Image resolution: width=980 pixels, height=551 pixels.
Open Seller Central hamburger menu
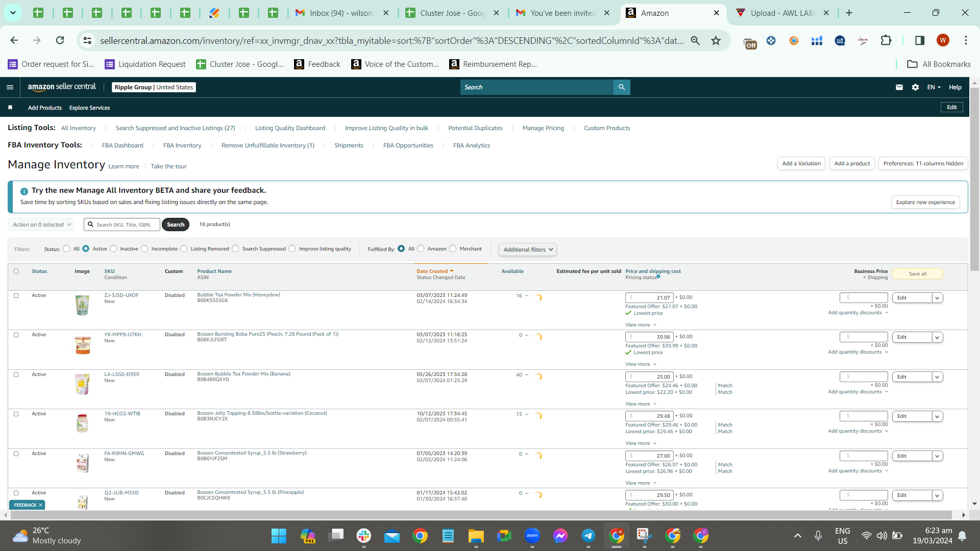click(x=10, y=87)
